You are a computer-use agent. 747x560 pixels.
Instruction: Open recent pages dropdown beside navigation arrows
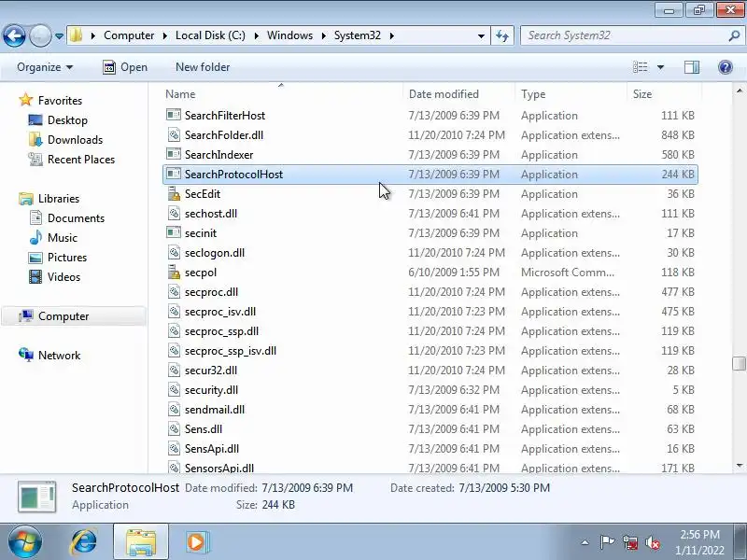(x=60, y=36)
